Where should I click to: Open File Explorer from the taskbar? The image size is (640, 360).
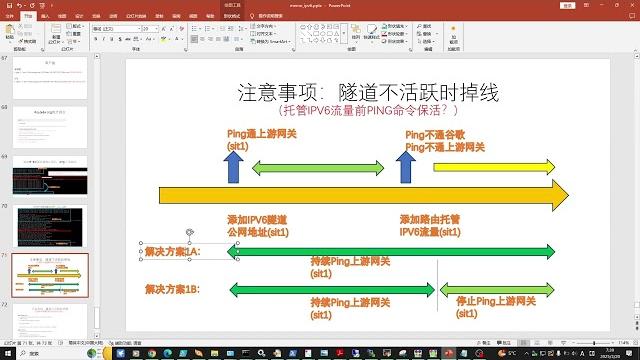pos(215,353)
